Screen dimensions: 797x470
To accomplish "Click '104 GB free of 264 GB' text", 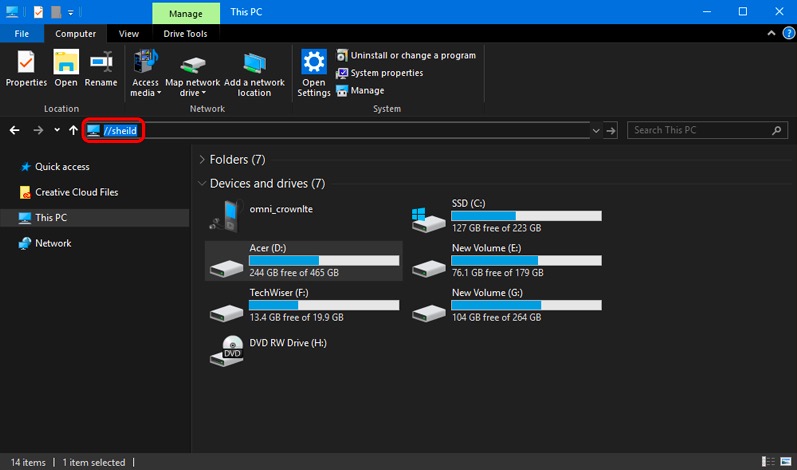I will tap(497, 318).
